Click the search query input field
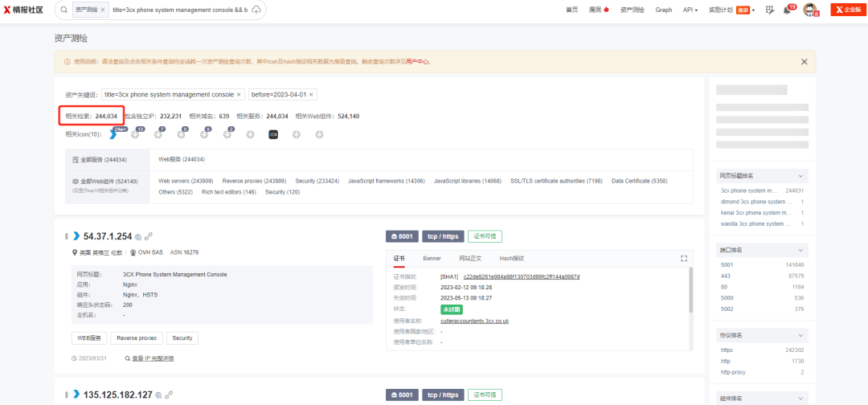 point(180,10)
